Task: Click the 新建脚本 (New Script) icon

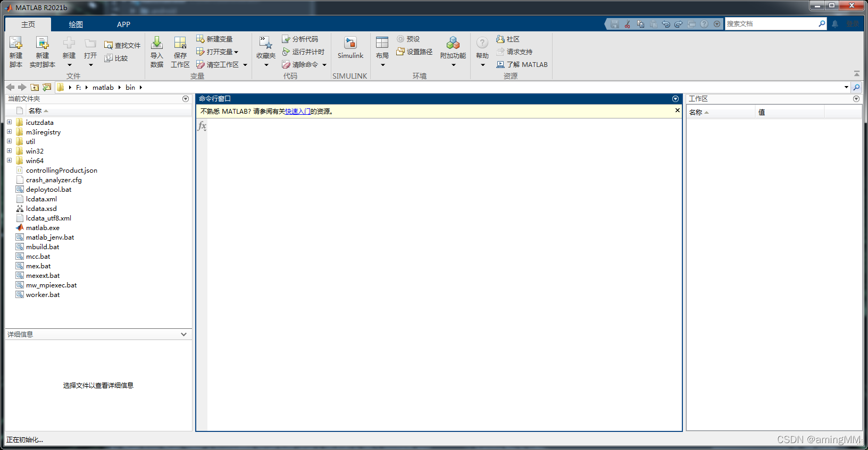Action: point(16,44)
